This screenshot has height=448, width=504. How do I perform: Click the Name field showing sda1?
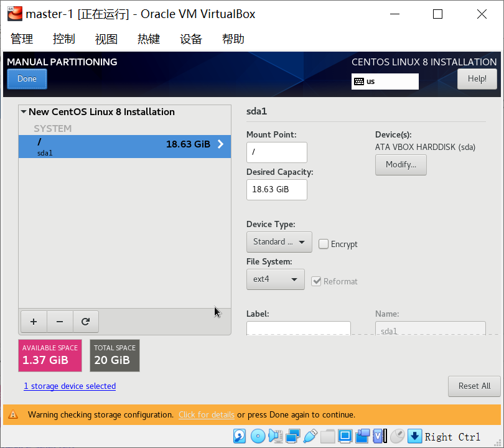431,329
